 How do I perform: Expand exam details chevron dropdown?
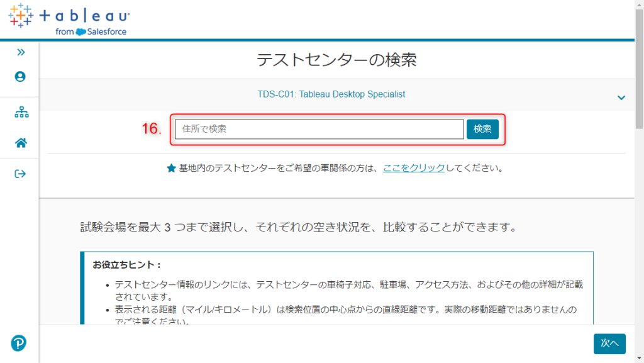[x=621, y=98]
